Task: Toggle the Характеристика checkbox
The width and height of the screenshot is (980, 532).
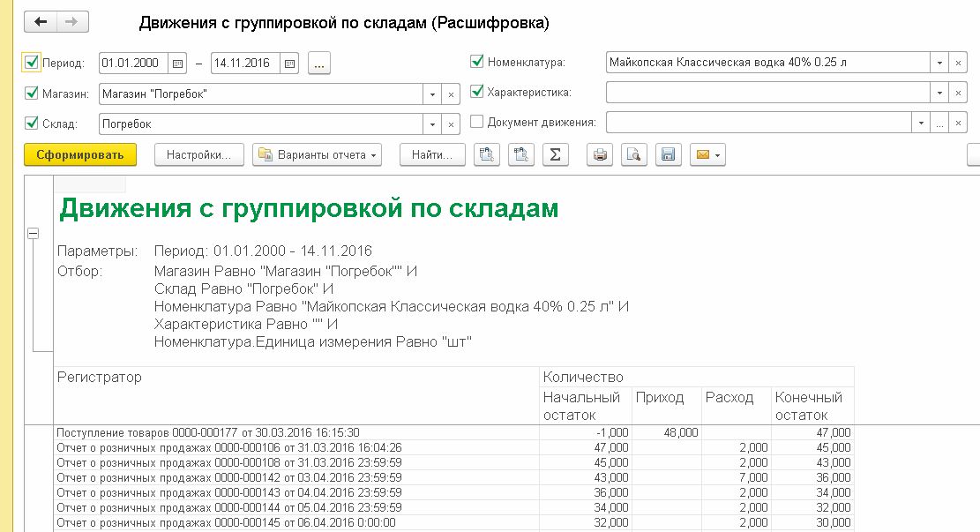Action: 477,91
